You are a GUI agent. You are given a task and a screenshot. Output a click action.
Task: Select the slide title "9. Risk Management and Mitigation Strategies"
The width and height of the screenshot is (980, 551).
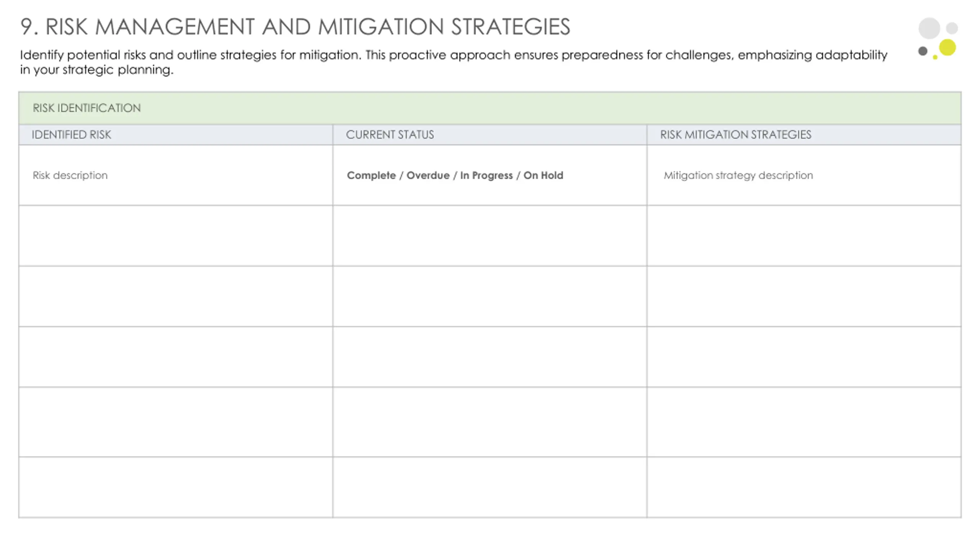(295, 27)
